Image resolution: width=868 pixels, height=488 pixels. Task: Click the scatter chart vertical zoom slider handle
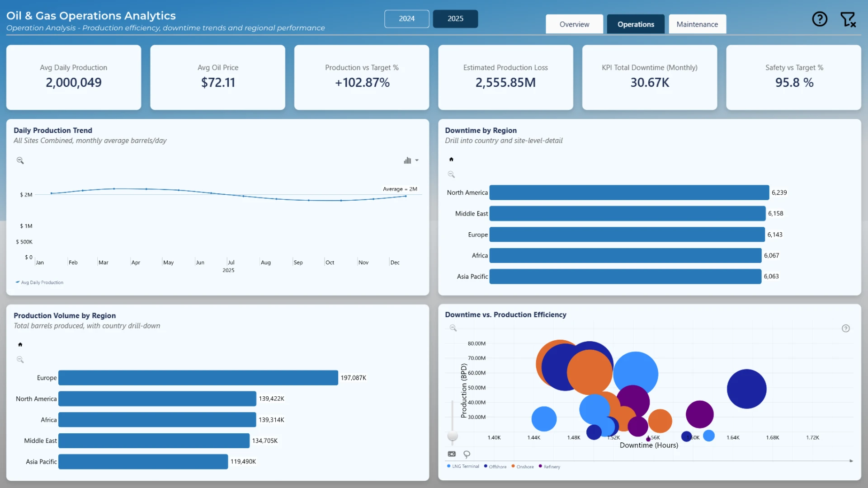pos(453,436)
